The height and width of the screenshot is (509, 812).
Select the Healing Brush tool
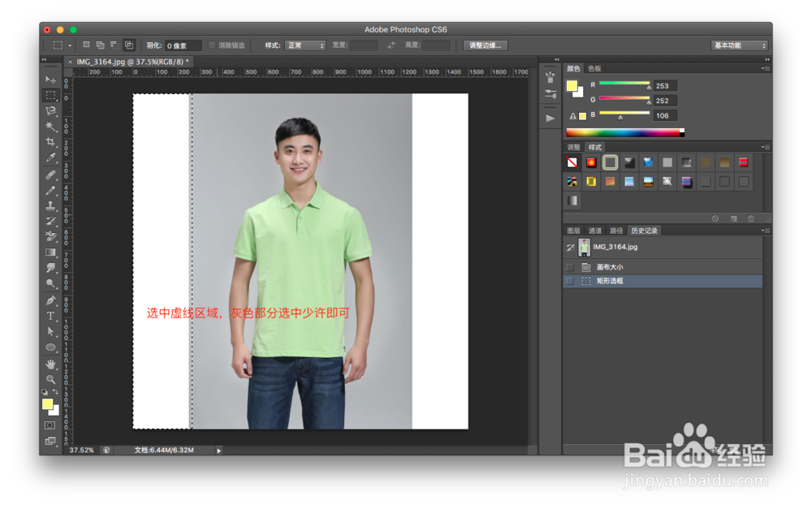(50, 175)
